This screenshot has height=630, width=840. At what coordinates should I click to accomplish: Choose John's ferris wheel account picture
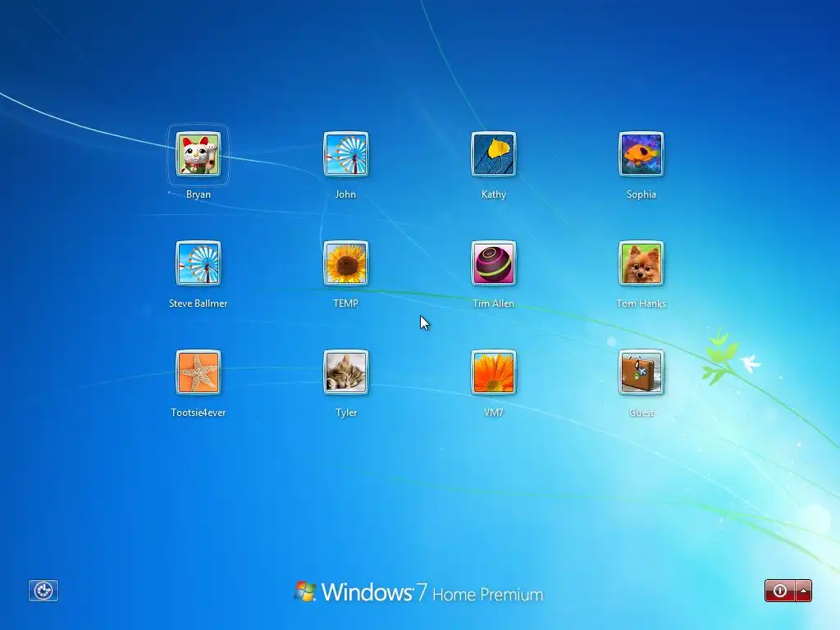[346, 154]
